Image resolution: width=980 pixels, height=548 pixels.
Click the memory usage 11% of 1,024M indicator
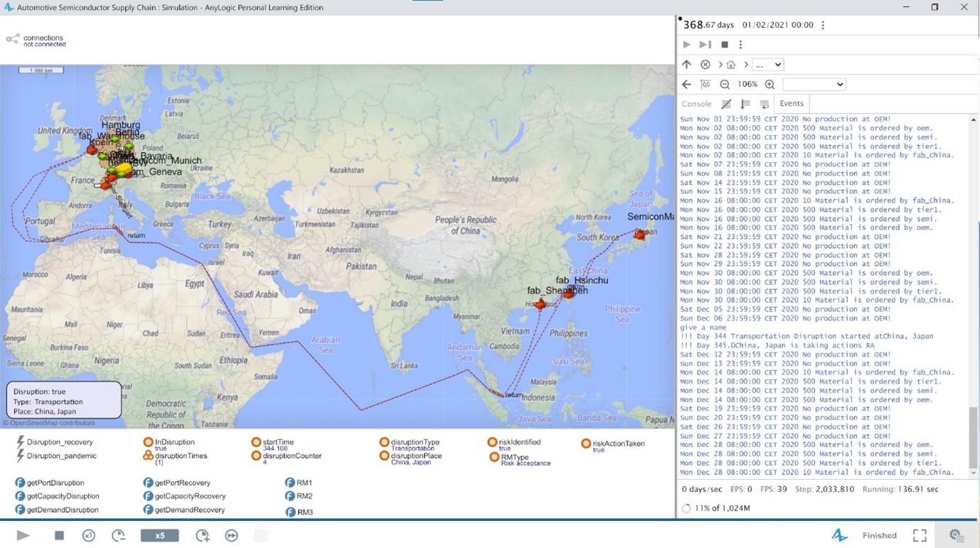click(x=716, y=508)
